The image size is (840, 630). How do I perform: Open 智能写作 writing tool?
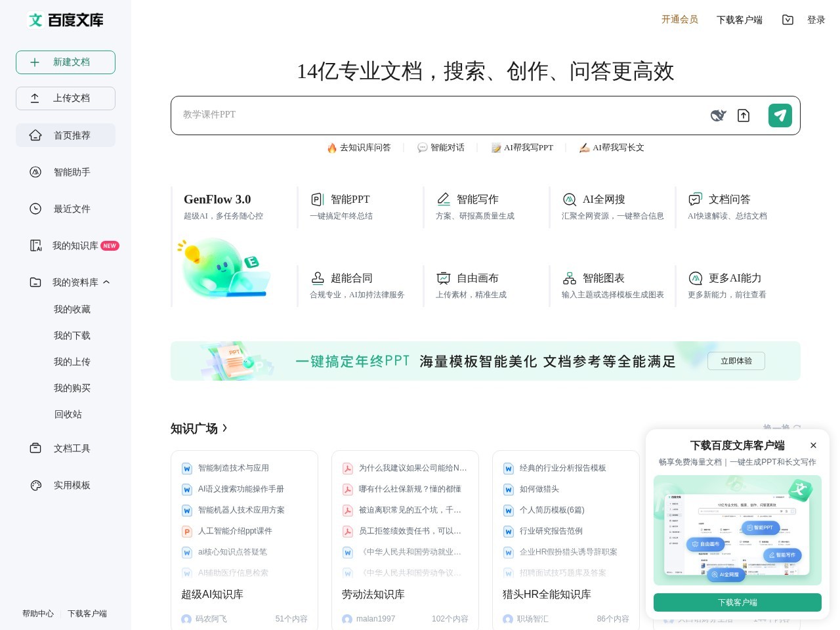pyautogui.click(x=477, y=199)
